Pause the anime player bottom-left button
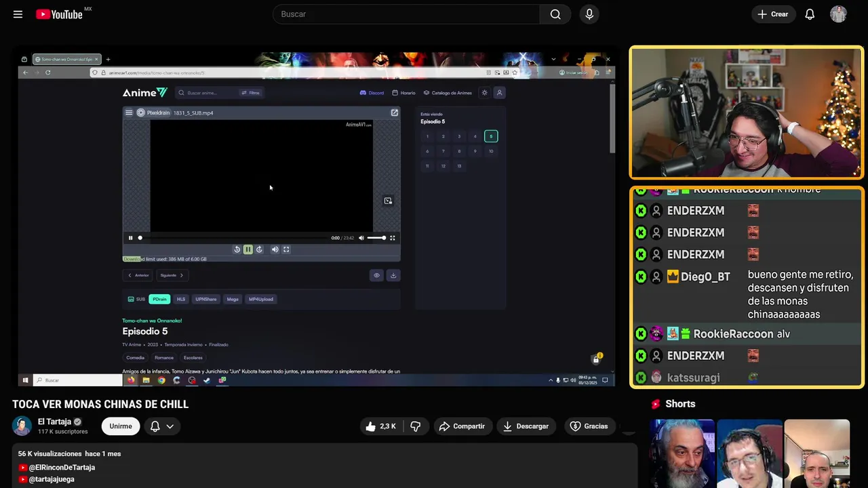 click(x=130, y=238)
